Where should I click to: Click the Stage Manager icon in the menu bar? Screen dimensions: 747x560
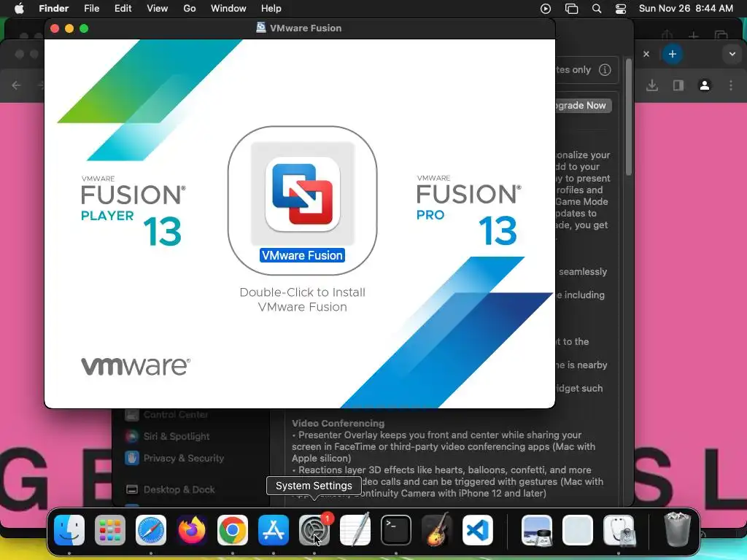click(x=571, y=9)
